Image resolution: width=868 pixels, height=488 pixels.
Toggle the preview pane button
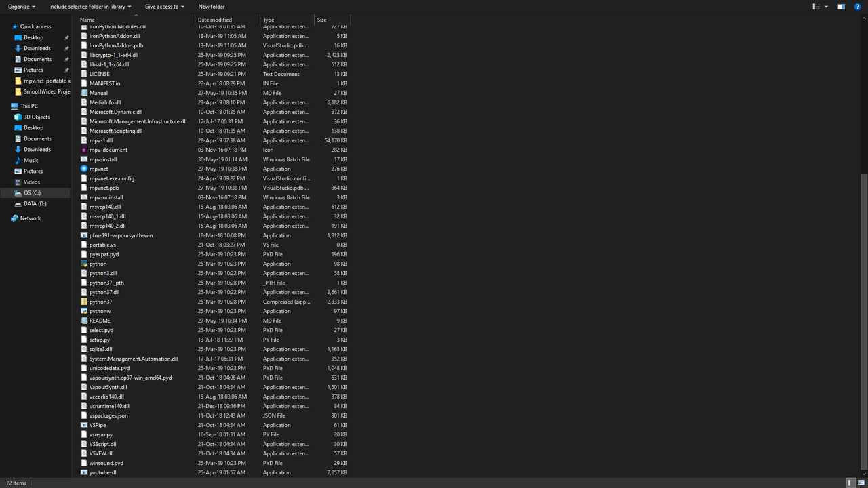tap(842, 7)
